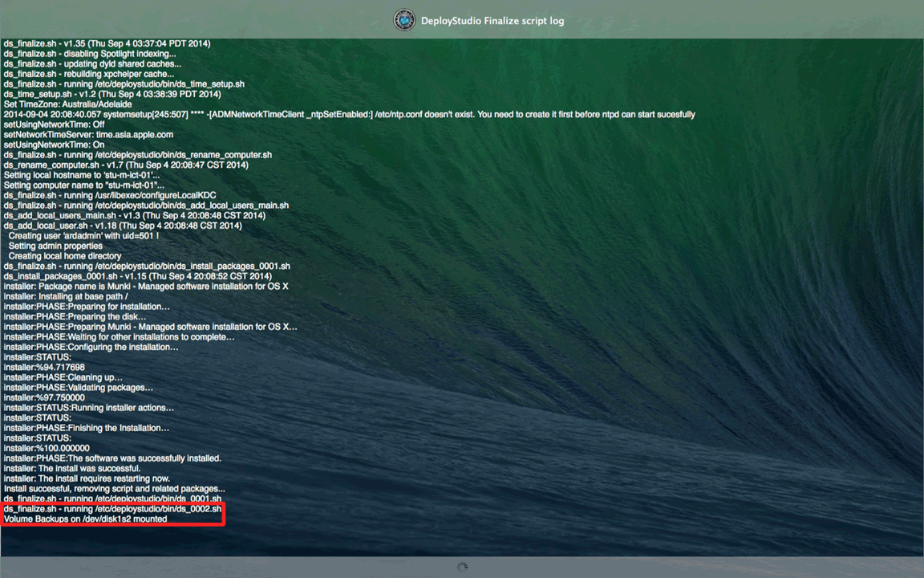
Task: Click the 'setNetworkTimeServer: time.asia.apple.com' line
Action: point(88,135)
